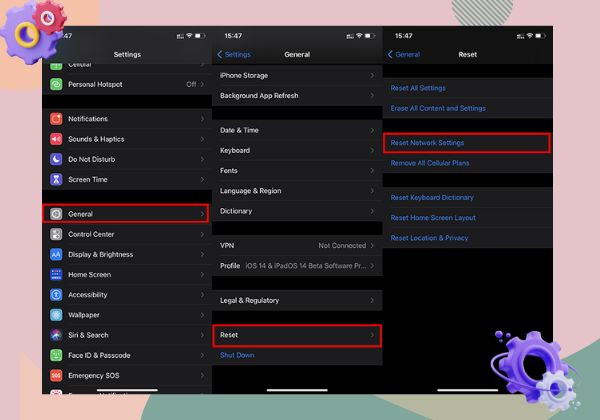Open Face ID & Passcode label
This screenshot has height=420, width=600.
99,355
